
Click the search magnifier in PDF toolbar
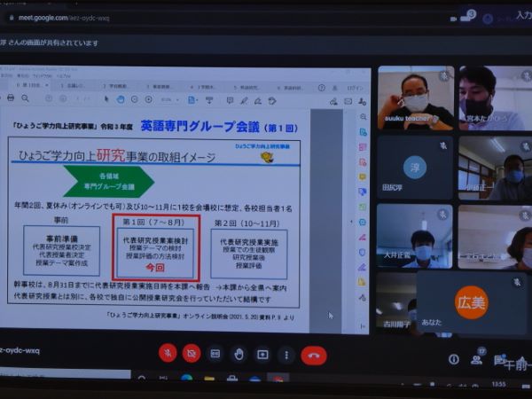coord(26,98)
